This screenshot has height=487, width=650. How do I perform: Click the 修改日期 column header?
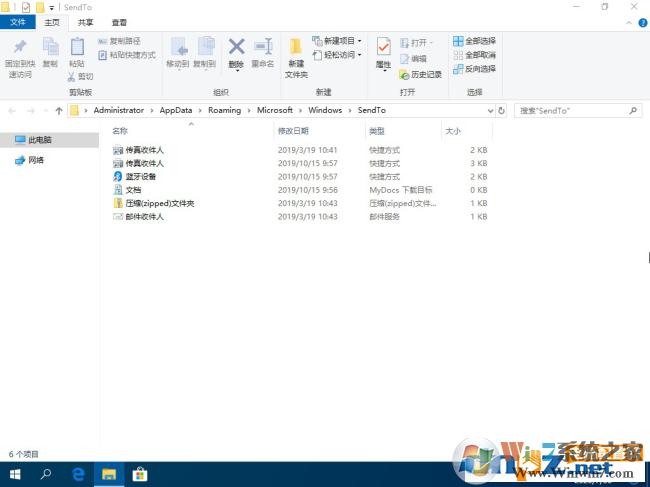point(292,131)
